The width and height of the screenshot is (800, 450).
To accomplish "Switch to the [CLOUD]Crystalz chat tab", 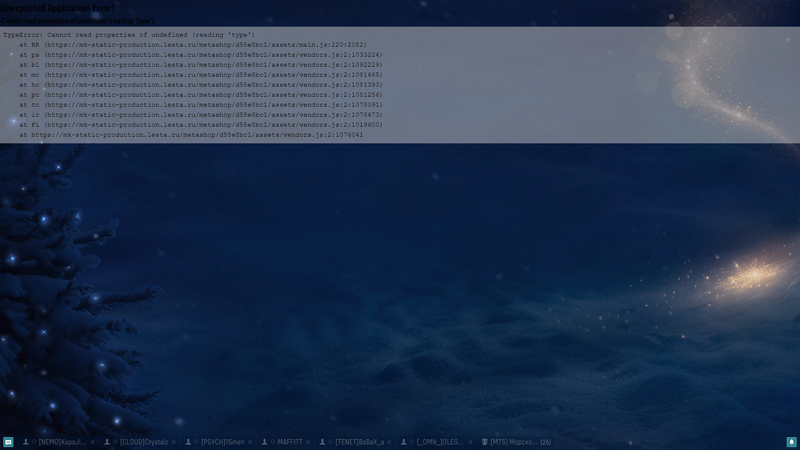I will (143, 441).
